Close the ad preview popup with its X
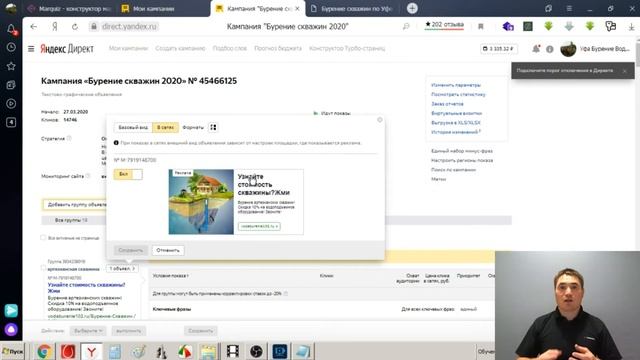This screenshot has height=360, width=640. (x=380, y=120)
